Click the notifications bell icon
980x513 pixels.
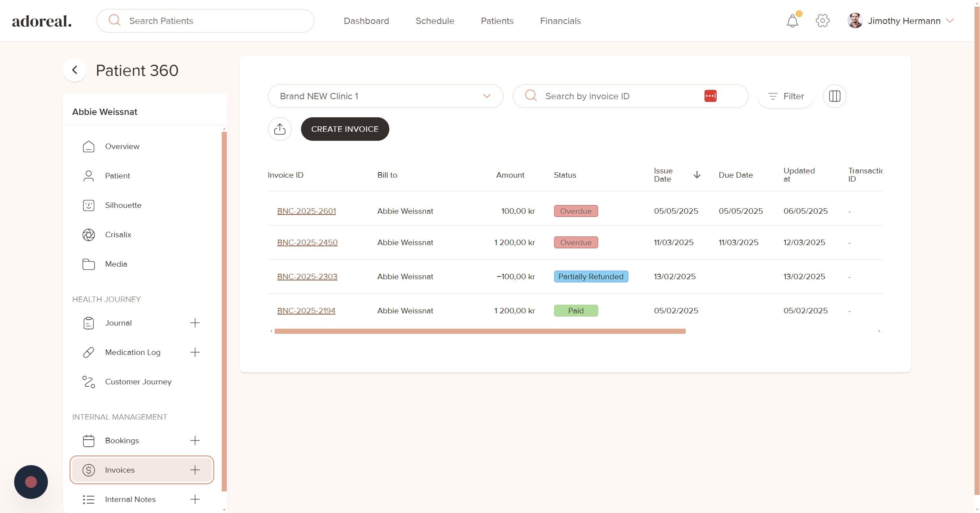click(x=792, y=21)
